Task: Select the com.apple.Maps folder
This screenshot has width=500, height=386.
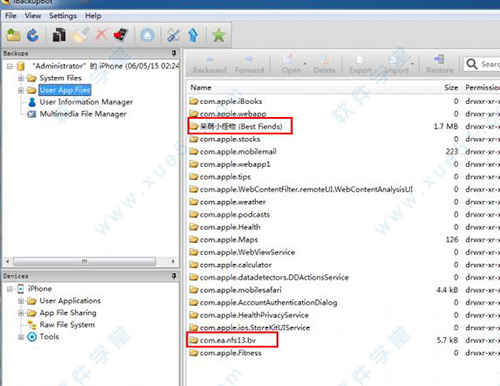Action: point(229,240)
